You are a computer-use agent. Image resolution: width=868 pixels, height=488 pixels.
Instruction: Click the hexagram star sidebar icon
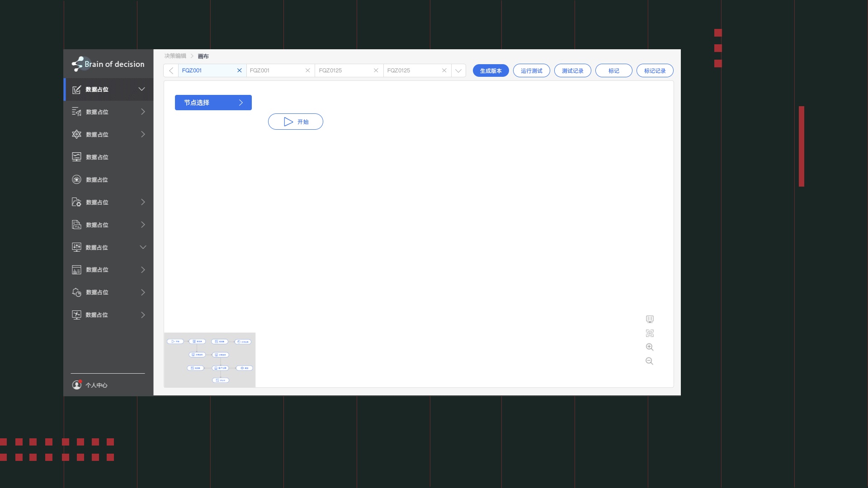[76, 134]
